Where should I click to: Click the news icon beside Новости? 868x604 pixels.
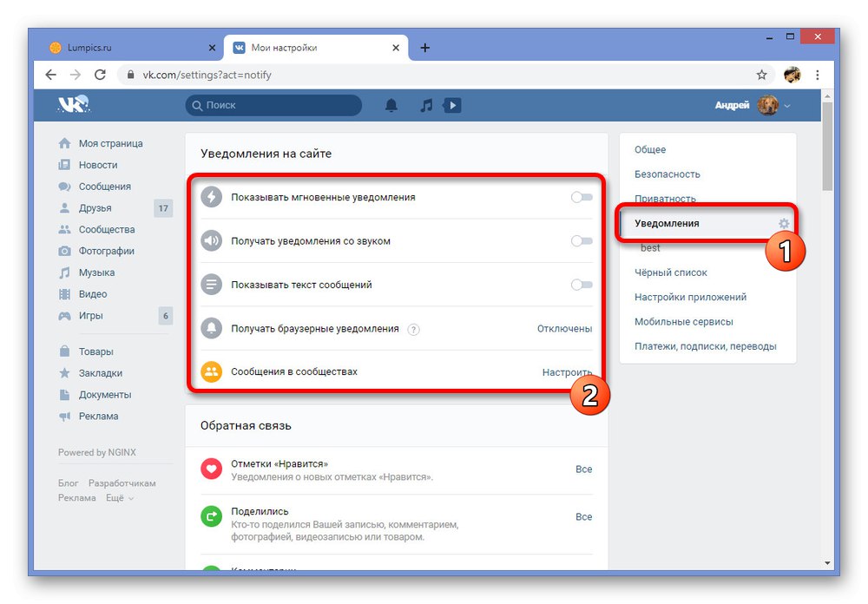click(x=65, y=165)
